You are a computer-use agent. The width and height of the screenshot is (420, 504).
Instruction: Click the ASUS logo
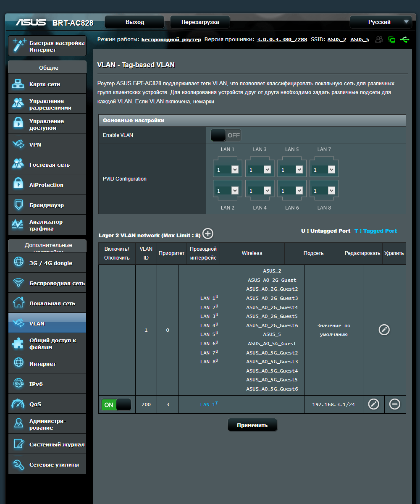click(x=31, y=22)
